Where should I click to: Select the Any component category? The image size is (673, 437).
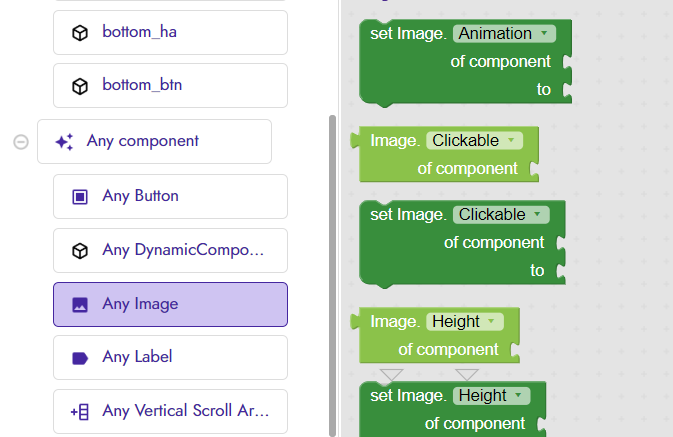click(x=155, y=142)
